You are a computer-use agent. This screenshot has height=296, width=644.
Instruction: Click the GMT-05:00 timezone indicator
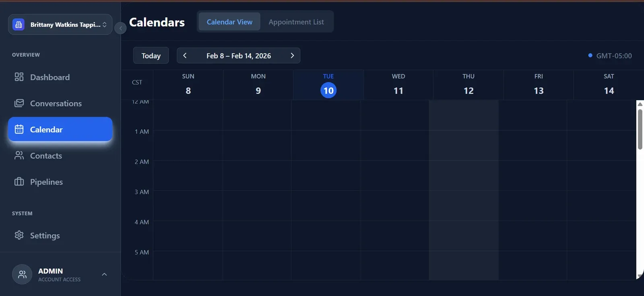610,55
